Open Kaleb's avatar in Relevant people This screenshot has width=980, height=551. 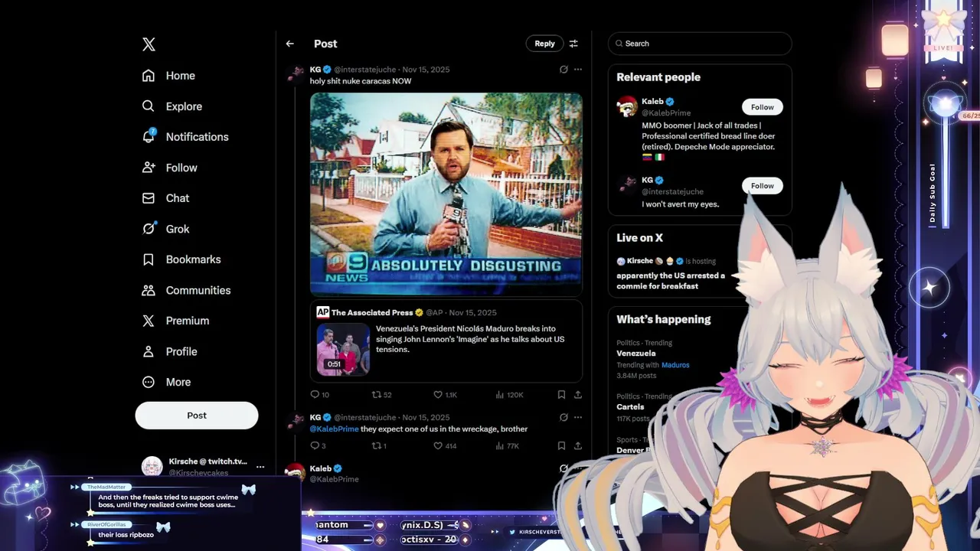pos(627,106)
